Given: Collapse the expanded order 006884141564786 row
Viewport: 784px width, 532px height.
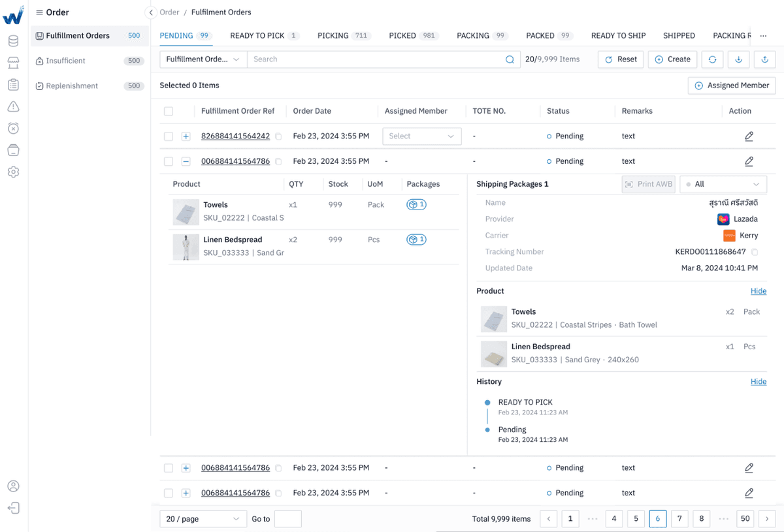Looking at the screenshot, I should coord(186,161).
